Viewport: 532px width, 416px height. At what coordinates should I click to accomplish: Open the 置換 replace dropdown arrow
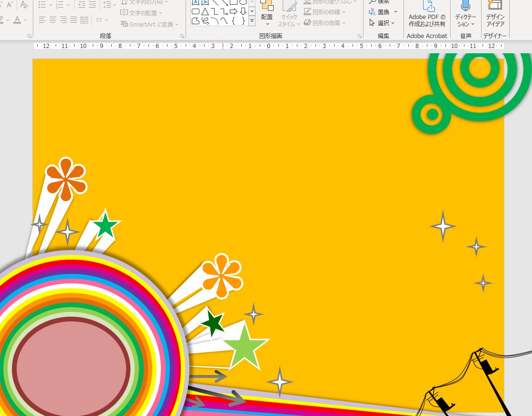[395, 12]
